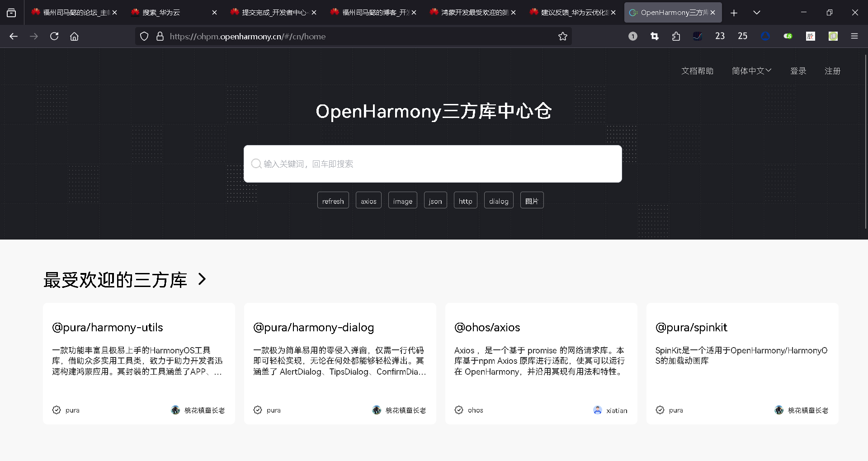This screenshot has width=868, height=461.
Task: Open the line chart extension icon
Action: pyautogui.click(x=698, y=36)
